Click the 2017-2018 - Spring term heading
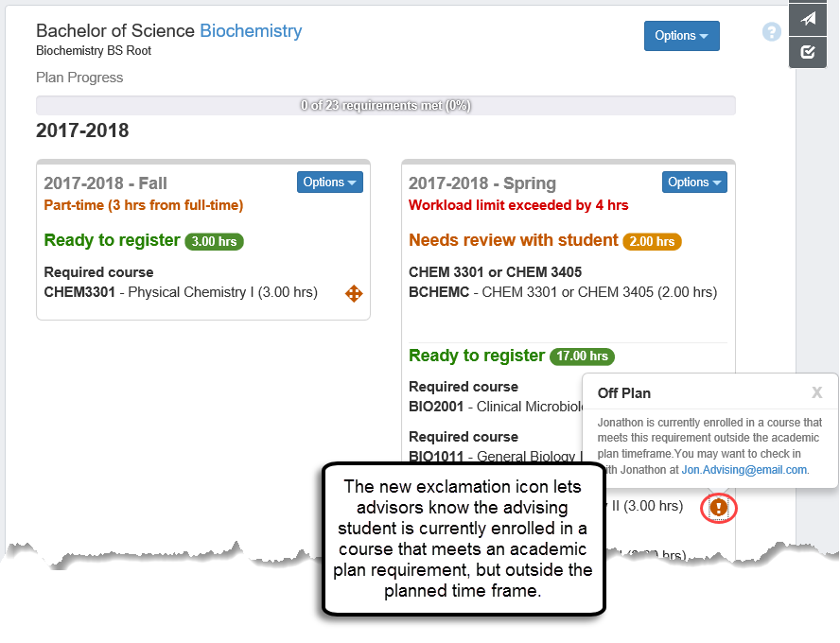840x643 pixels. pos(482,183)
